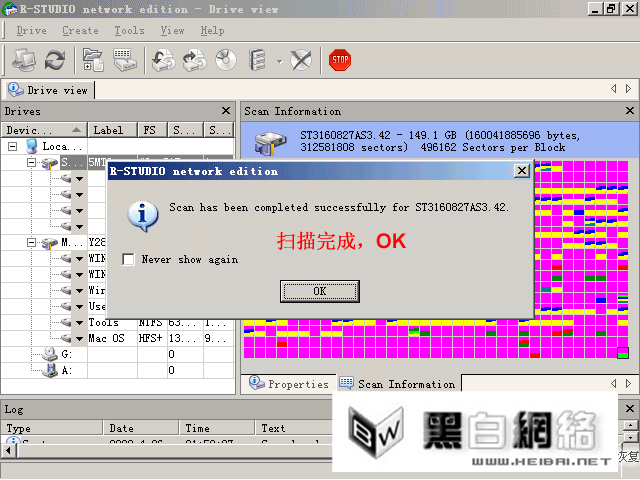Click the red STOP toolbar icon

click(x=340, y=60)
